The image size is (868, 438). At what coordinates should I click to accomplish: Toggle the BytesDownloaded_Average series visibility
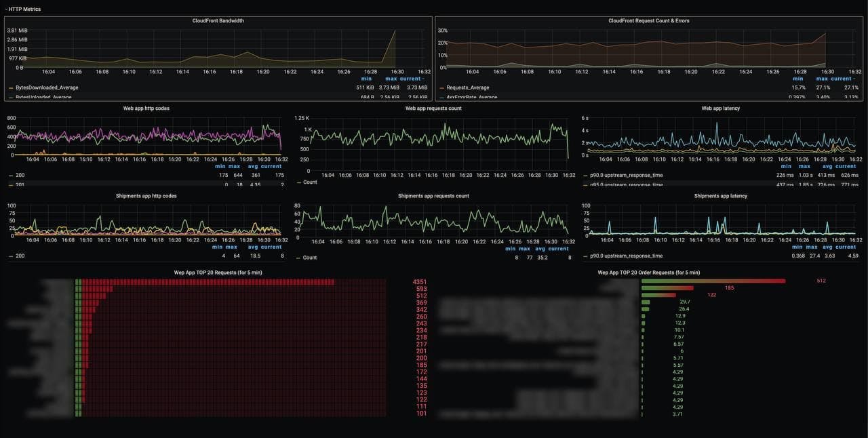coord(47,87)
